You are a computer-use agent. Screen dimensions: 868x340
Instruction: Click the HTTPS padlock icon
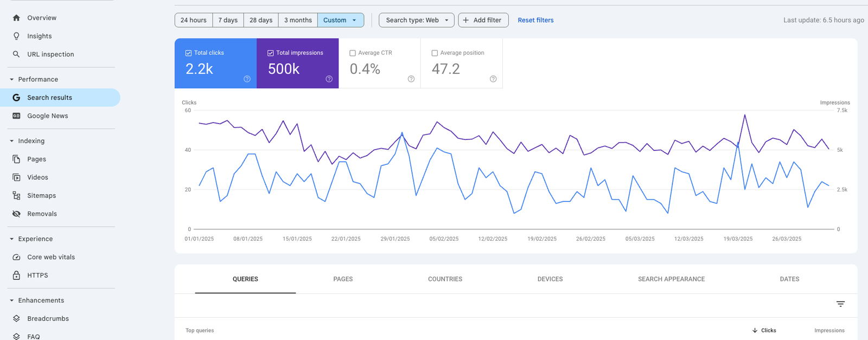(16, 275)
